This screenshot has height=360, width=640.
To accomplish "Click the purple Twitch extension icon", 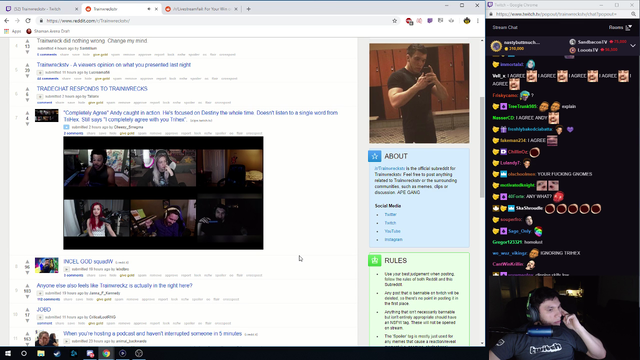I will point(430,20).
